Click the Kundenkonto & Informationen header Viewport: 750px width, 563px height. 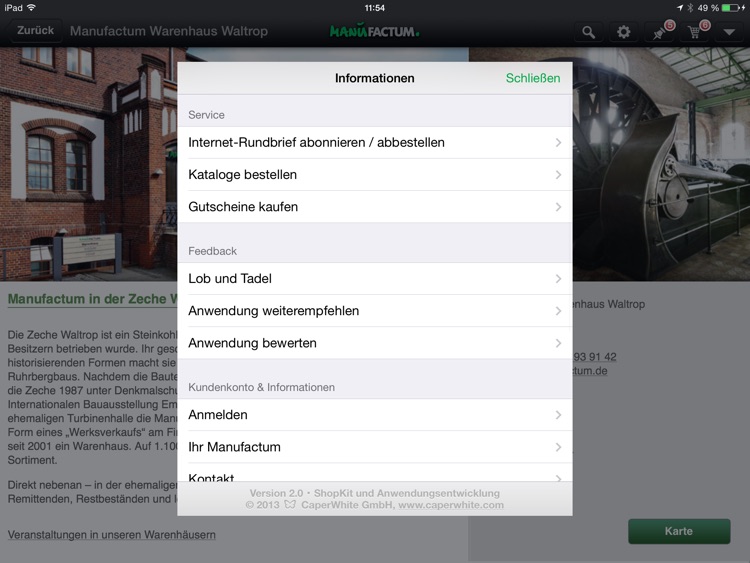tap(261, 387)
